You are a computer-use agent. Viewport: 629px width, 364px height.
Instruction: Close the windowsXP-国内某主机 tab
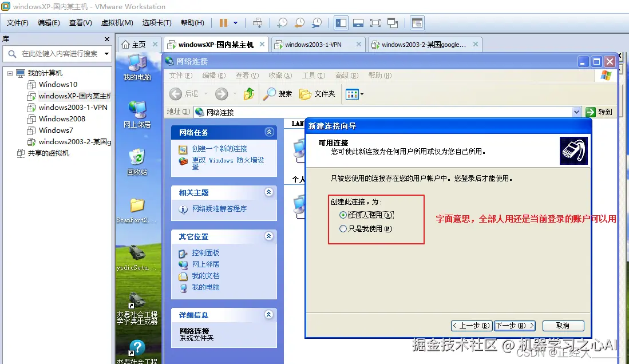point(262,44)
